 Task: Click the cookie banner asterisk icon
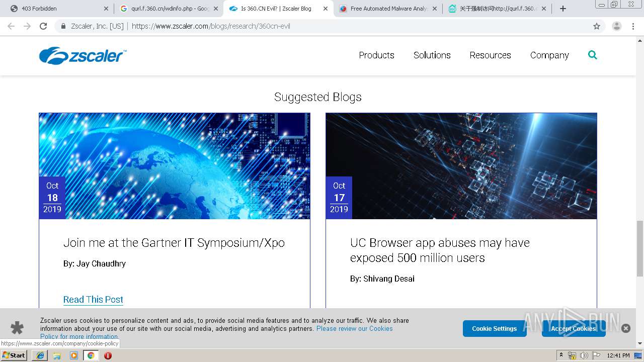click(x=17, y=328)
